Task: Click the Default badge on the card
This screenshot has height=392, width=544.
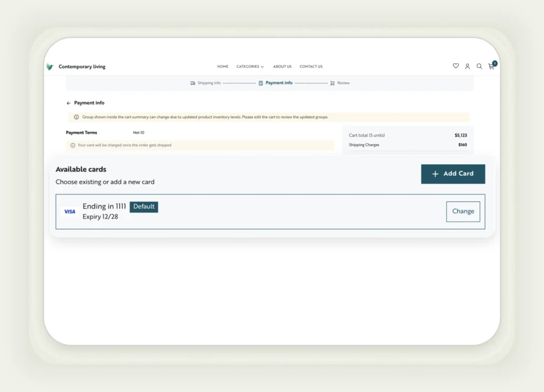Action: coord(144,207)
